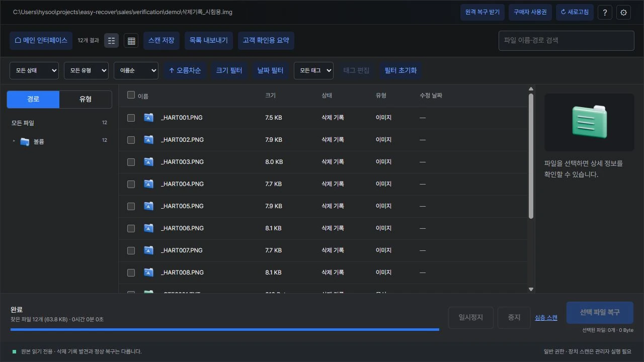Click the list view icon
Image resolution: width=644 pixels, height=362 pixels.
point(112,41)
